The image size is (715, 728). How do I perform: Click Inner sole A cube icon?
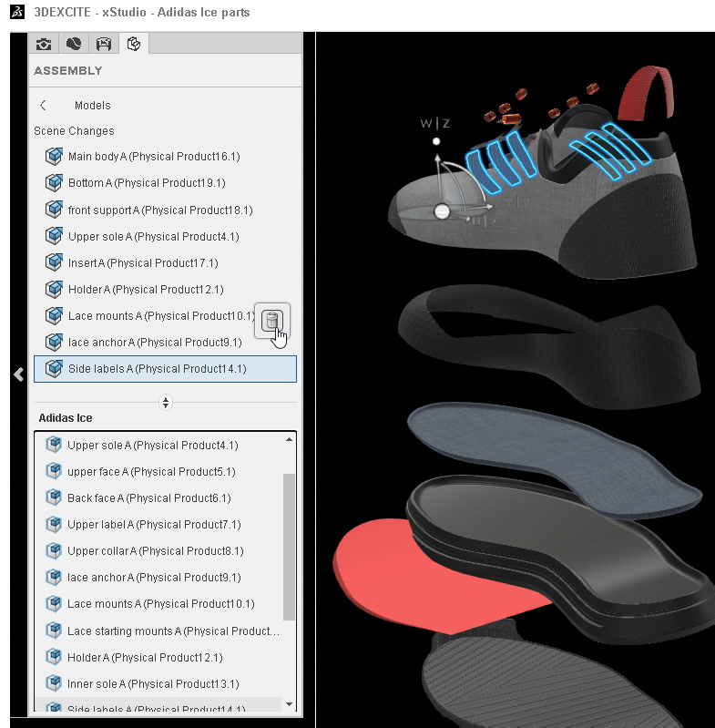54,683
